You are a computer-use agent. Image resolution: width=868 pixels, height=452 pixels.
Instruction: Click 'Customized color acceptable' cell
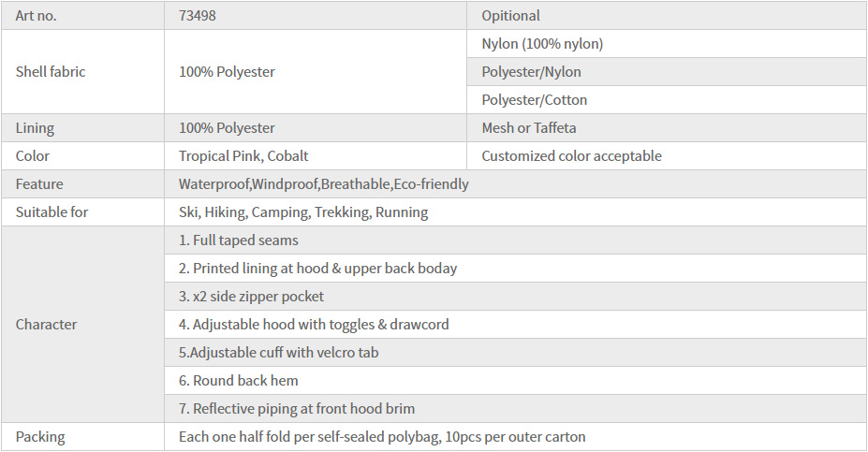571,156
